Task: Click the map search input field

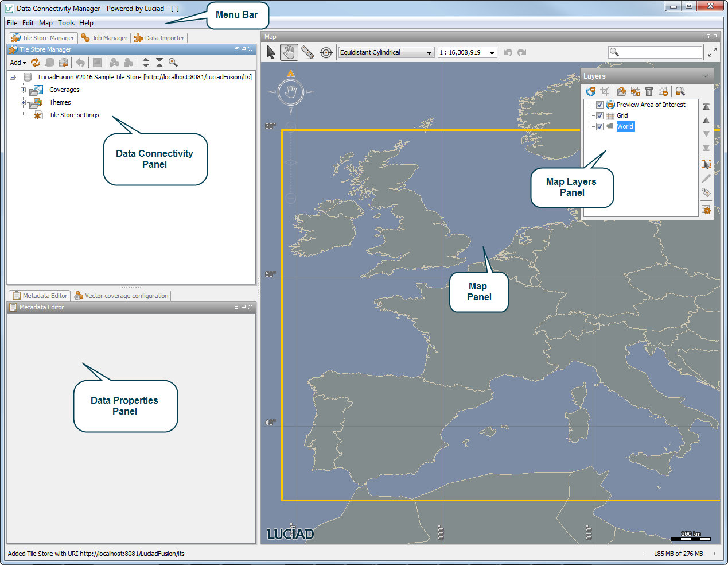Action: [655, 52]
